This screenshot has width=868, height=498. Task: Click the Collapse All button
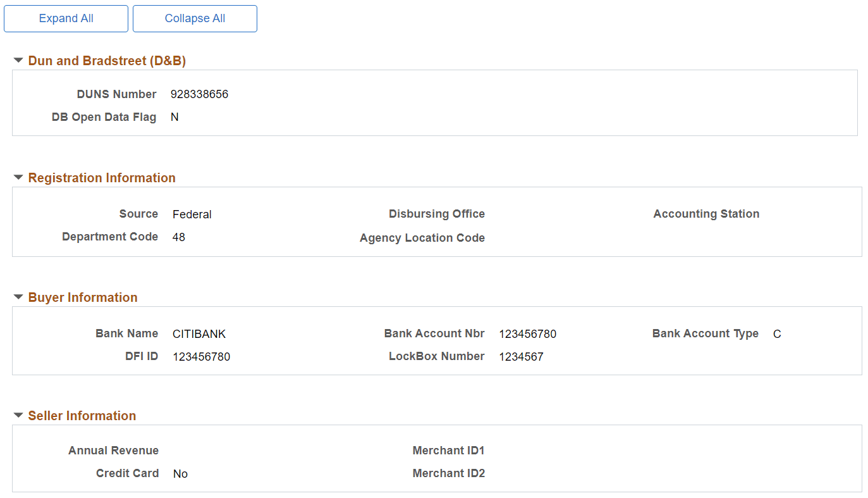[x=195, y=18]
